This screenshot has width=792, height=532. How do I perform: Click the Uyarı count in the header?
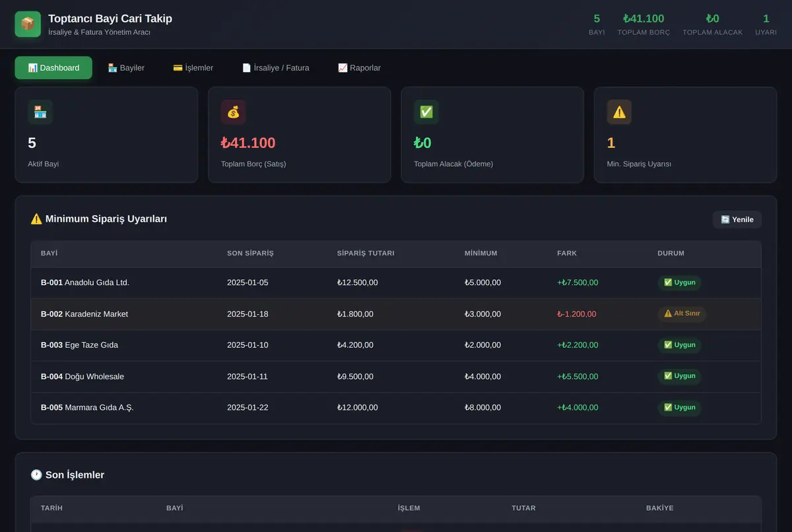[x=766, y=24]
